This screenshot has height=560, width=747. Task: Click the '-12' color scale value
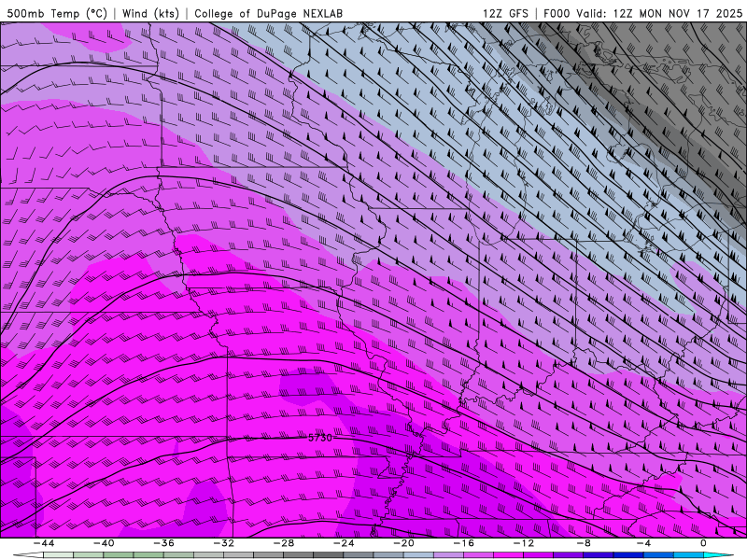(x=524, y=543)
